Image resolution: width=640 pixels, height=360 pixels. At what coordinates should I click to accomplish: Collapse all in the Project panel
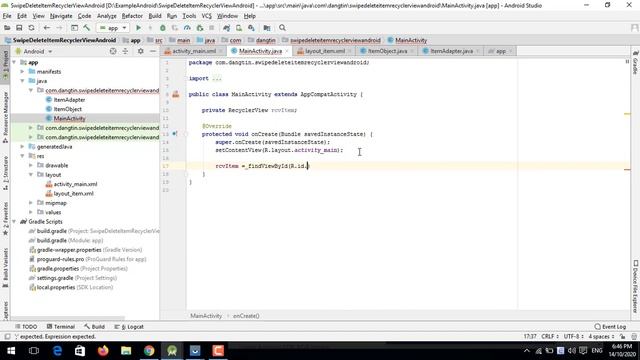pos(125,51)
